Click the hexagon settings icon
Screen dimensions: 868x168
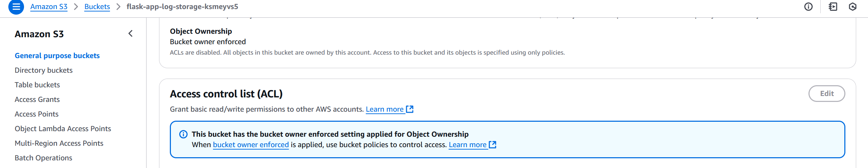pos(852,7)
